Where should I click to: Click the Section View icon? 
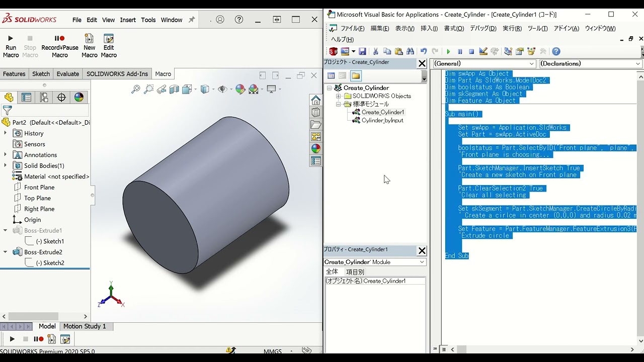pos(174,89)
